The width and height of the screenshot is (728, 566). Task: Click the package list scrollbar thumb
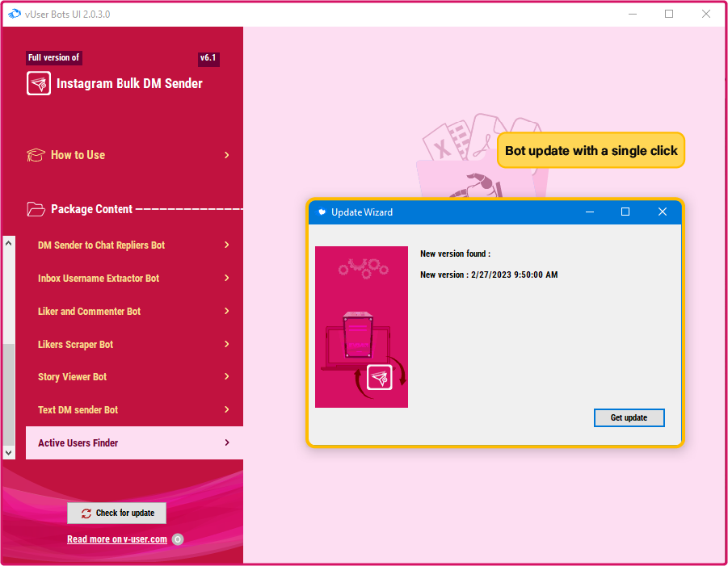click(x=9, y=395)
